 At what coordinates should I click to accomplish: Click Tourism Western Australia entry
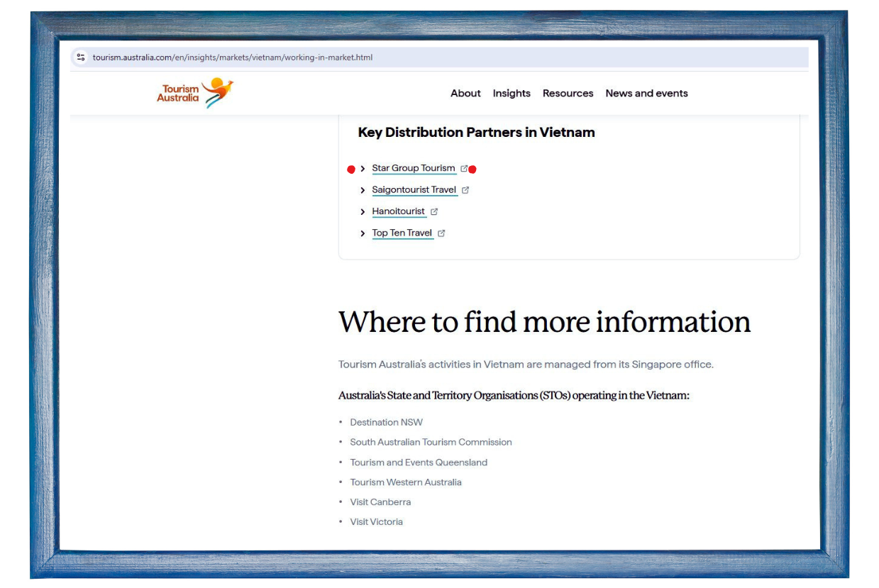[406, 482]
